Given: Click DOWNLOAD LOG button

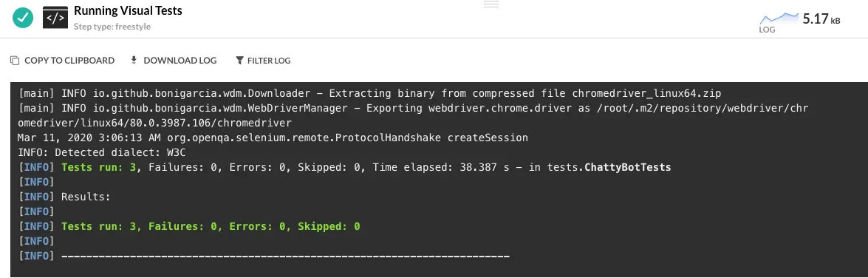Looking at the screenshot, I should tap(174, 61).
